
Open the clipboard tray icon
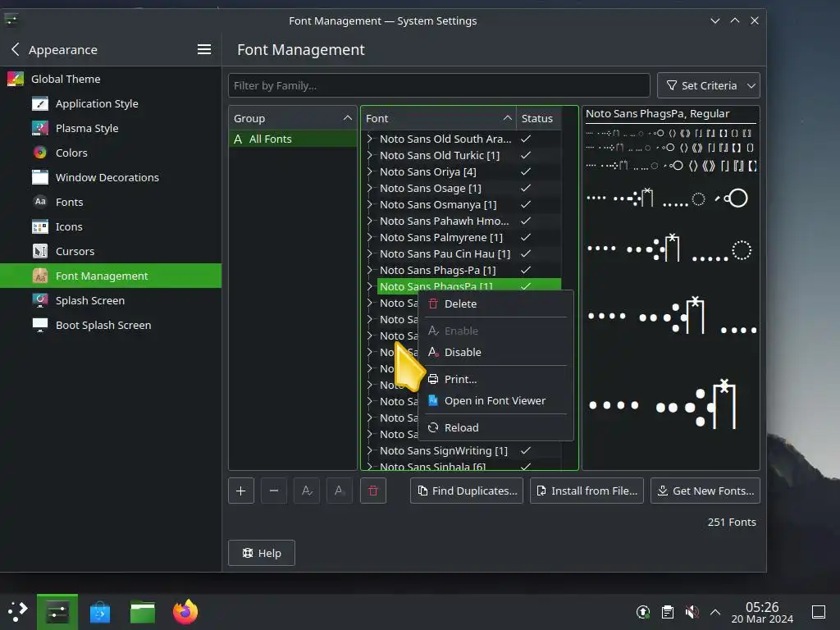point(668,612)
